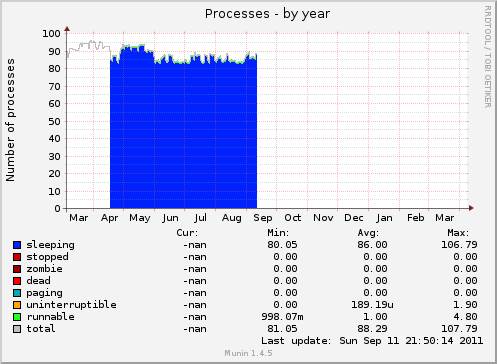
Task: Click the blue sleeping legend swatch
Action: [x=17, y=245]
